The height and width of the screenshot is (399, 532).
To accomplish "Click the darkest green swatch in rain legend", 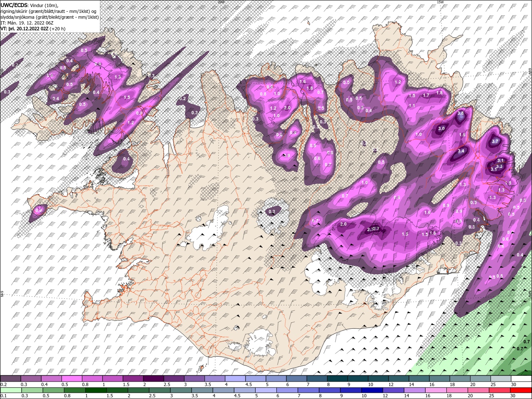I will point(96,390).
